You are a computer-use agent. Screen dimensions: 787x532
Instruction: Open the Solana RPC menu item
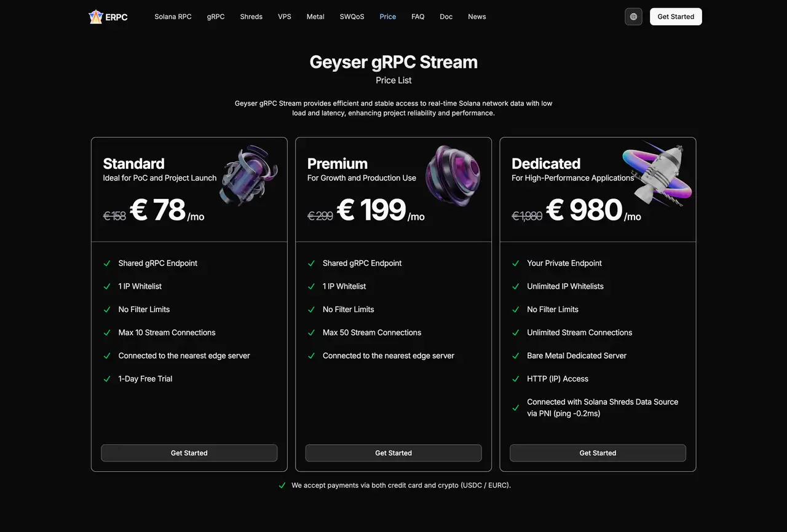[173, 17]
